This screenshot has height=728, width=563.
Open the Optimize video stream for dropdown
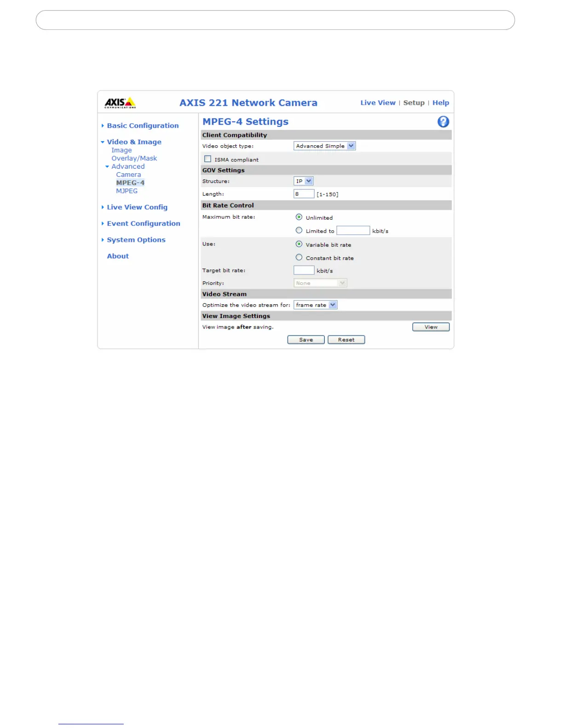pos(316,305)
